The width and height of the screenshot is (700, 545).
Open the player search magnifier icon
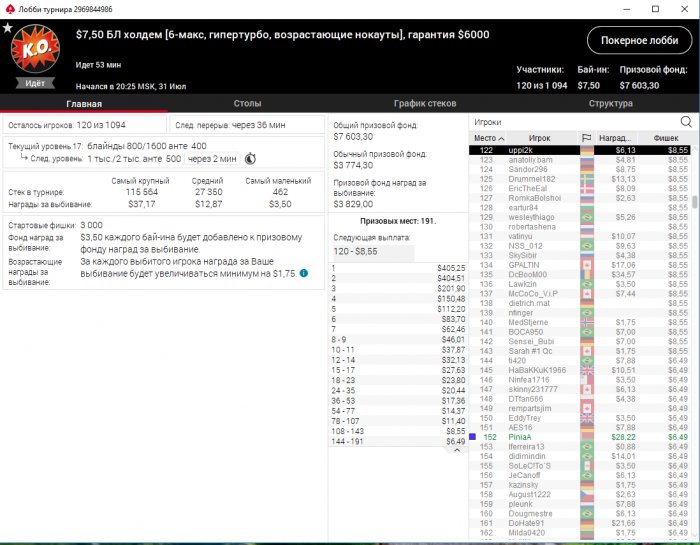coord(686,121)
